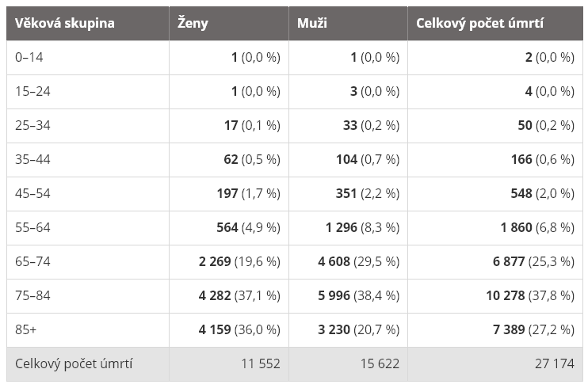Click the 85+ row label
Image resolution: width=588 pixels, height=388 pixels.
25,329
